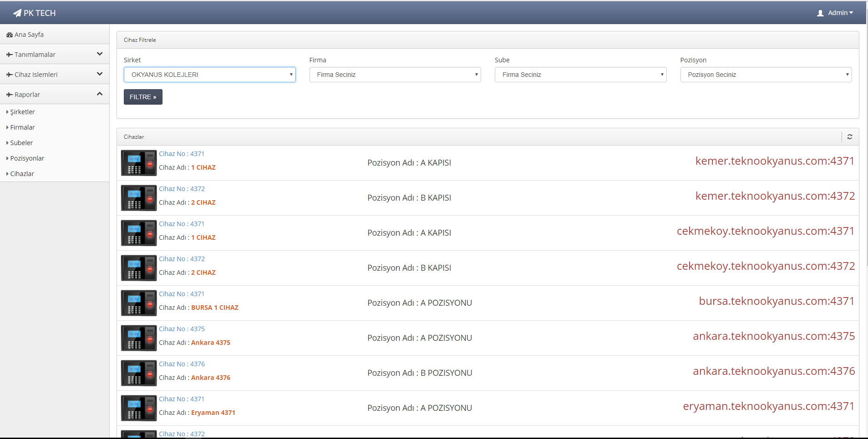This screenshot has width=868, height=439.
Task: Open the ankara.teknookyanus.com:4376 address link
Action: [x=773, y=371]
